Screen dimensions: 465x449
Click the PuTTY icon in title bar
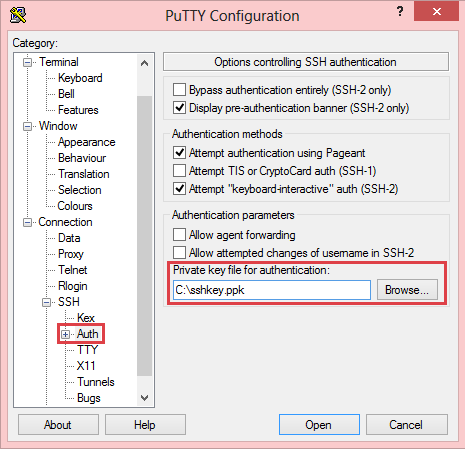pos(18,15)
